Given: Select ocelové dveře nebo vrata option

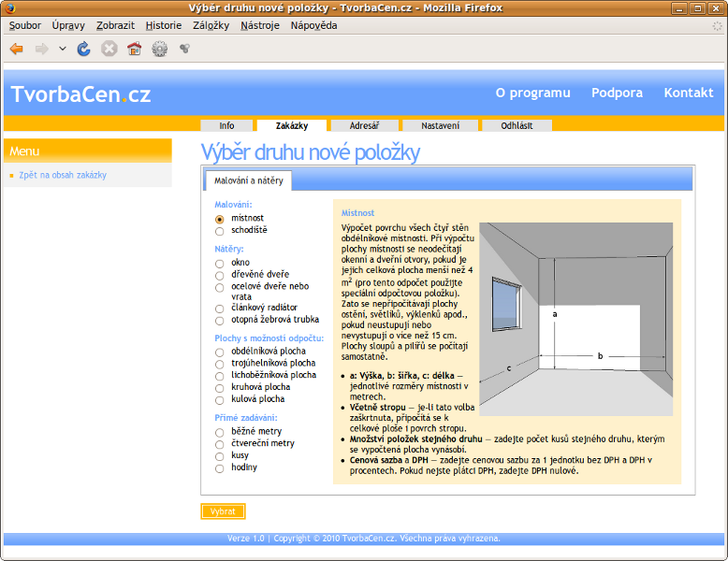Looking at the screenshot, I should pos(220,288).
